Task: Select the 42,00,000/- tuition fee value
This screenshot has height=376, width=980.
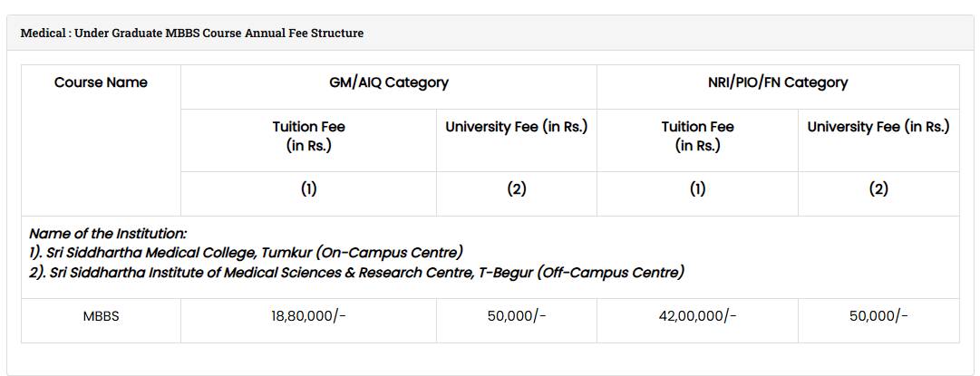Action: [x=697, y=316]
